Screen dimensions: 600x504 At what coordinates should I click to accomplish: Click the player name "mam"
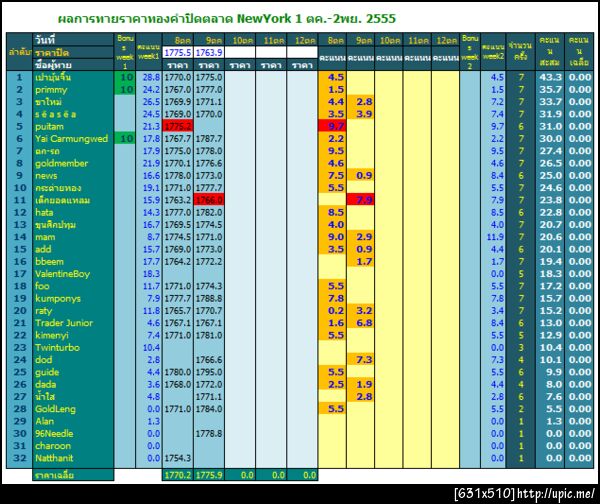click(x=45, y=237)
